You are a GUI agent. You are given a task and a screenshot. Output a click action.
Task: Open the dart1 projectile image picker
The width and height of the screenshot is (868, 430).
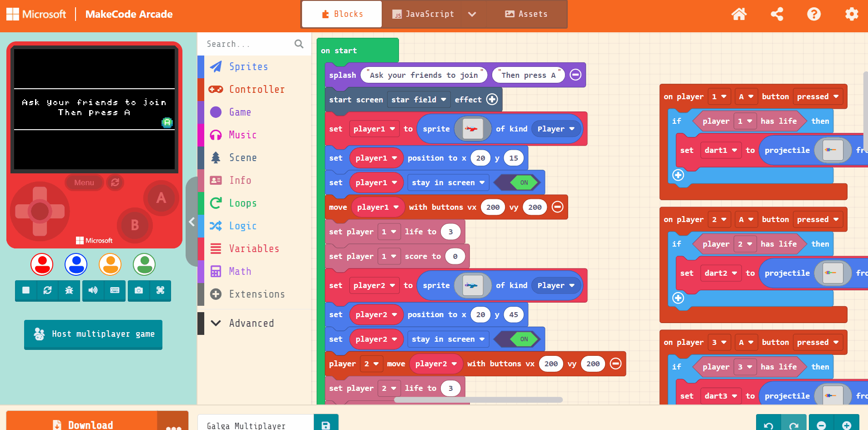(x=833, y=150)
